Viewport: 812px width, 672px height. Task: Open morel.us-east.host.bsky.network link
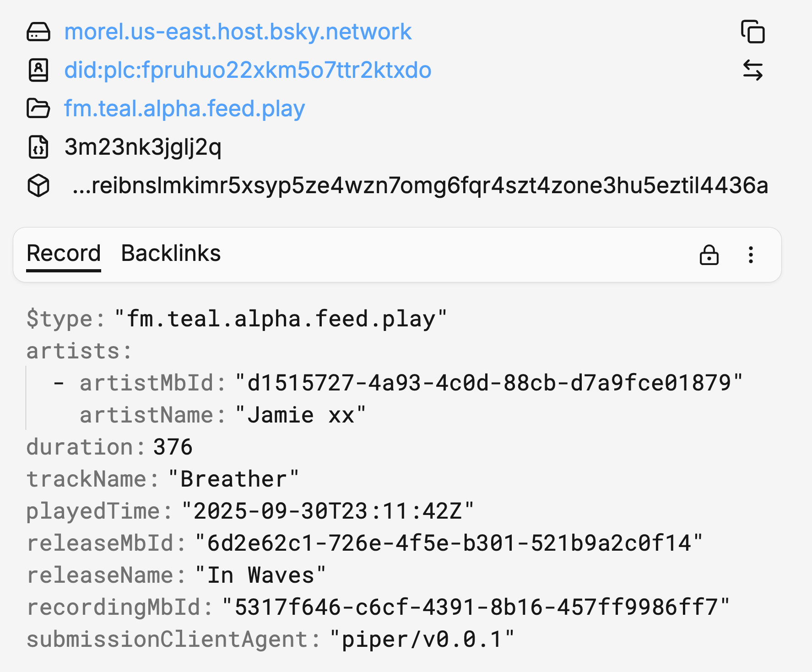pos(238,32)
